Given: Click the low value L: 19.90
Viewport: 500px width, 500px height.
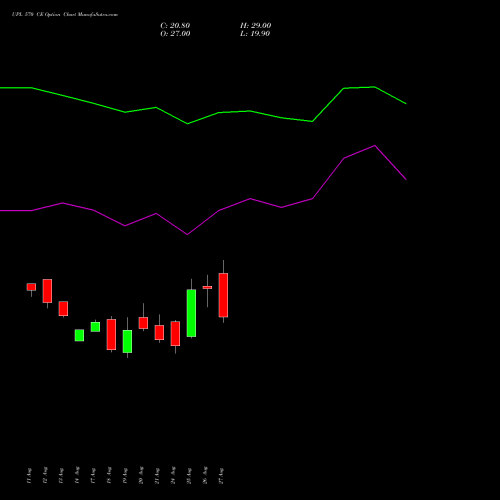Looking at the screenshot, I should (255, 34).
